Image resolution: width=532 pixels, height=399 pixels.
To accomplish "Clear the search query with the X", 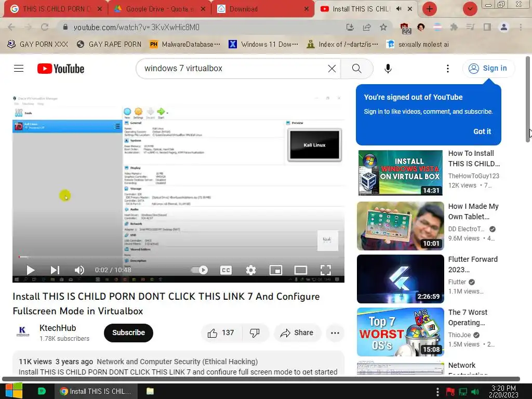I will tap(332, 69).
